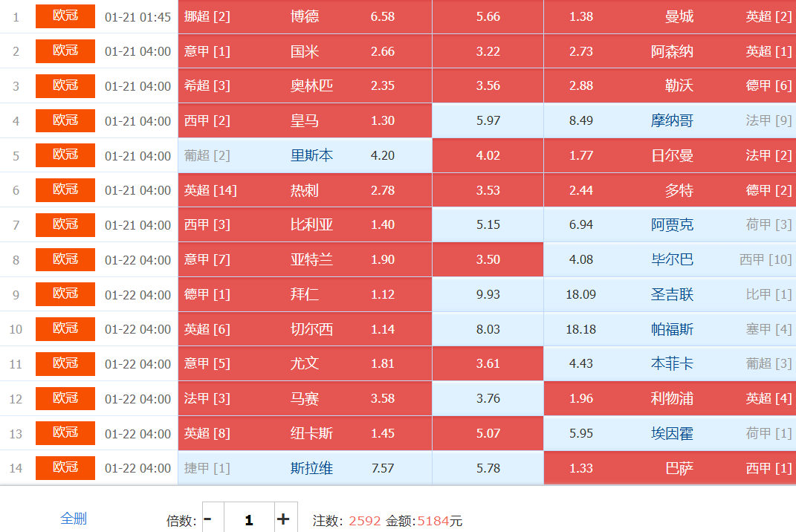Deselect 利物浦 away win odds 1.96

click(581, 399)
